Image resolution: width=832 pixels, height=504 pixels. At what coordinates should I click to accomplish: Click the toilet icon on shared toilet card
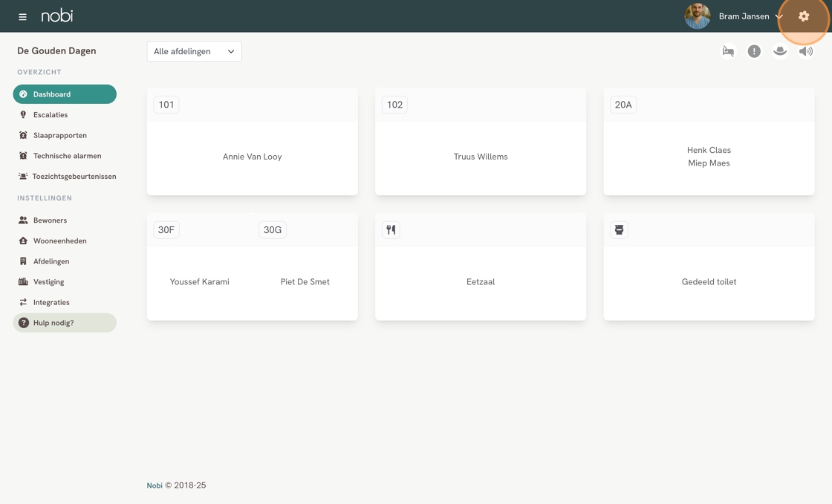coord(619,230)
